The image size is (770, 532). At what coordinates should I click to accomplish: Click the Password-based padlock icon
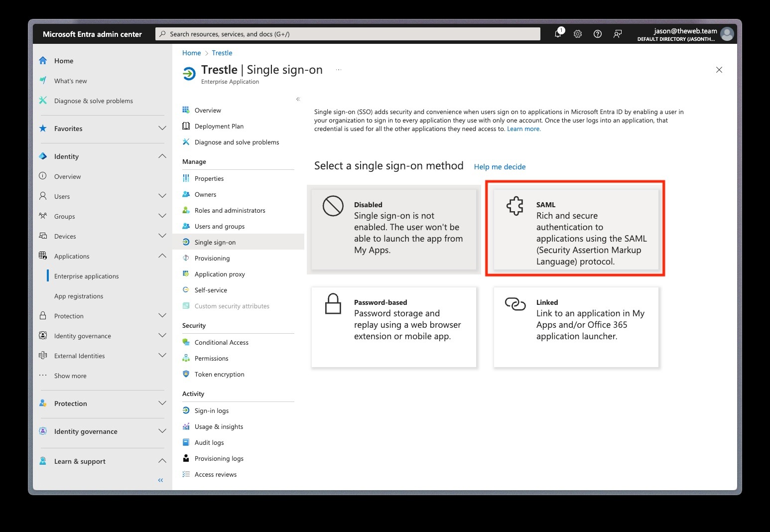(333, 304)
